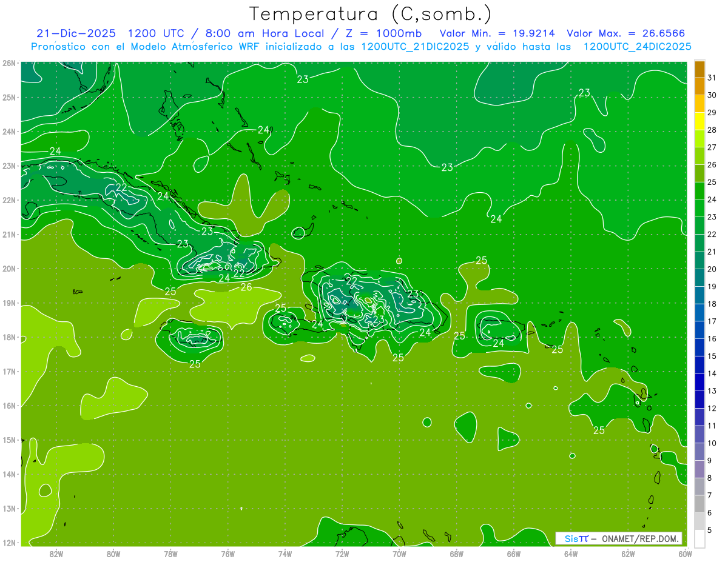Click the 76W longitude axis label
This screenshot has width=728, height=562.
(x=228, y=554)
